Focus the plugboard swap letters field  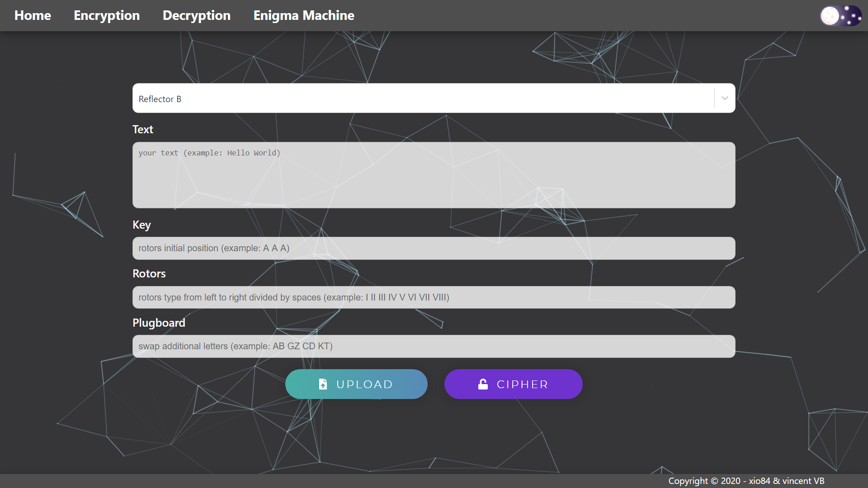click(434, 346)
